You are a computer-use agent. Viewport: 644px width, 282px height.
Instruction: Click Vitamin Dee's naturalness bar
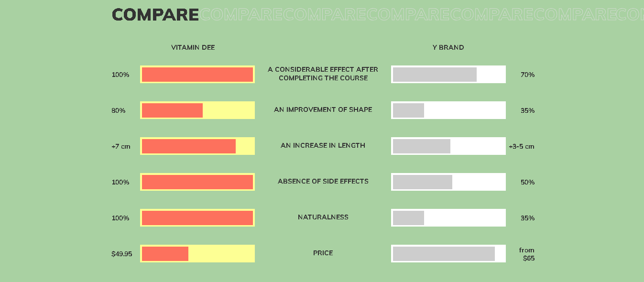point(197,218)
